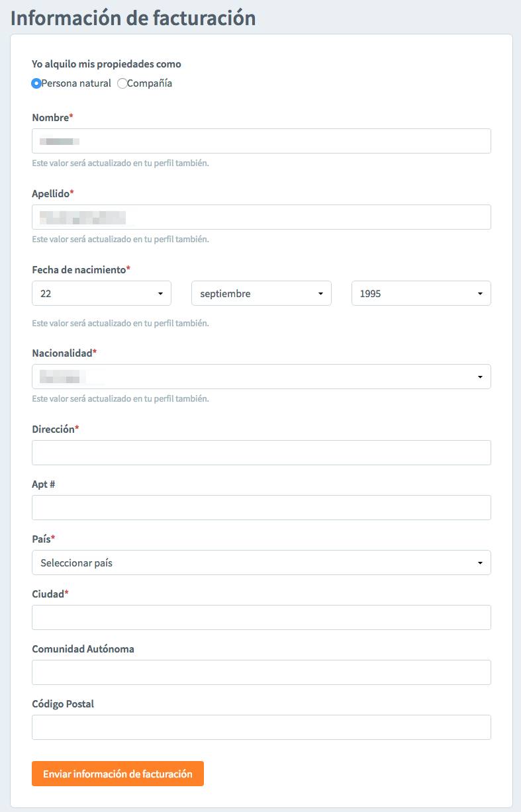Open the birth day dropdown showing 22
This screenshot has width=521, height=812.
(101, 293)
